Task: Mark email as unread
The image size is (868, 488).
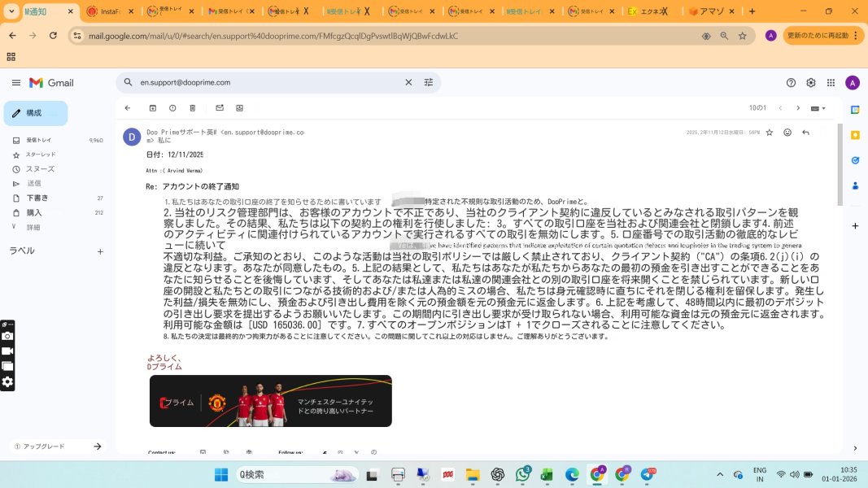Action: tap(220, 108)
